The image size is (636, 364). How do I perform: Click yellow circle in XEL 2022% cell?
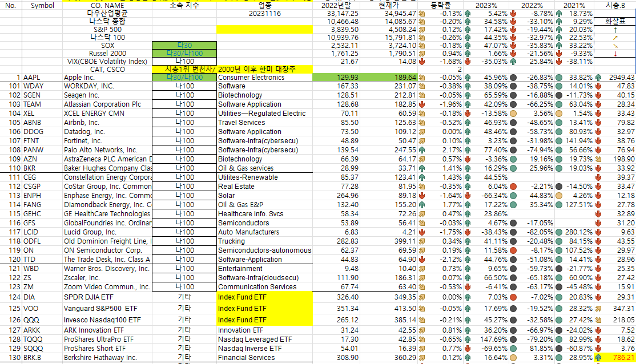513,114
